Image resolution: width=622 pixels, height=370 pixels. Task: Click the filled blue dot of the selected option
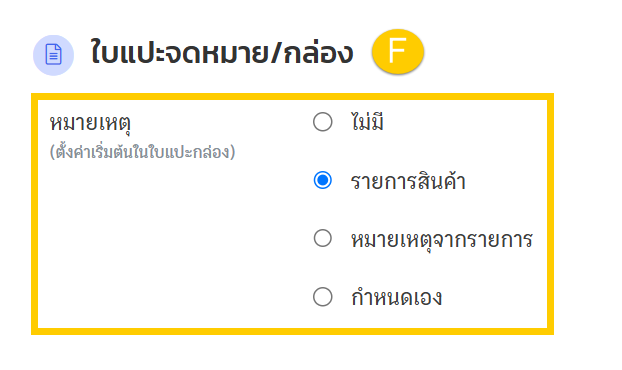(x=323, y=180)
